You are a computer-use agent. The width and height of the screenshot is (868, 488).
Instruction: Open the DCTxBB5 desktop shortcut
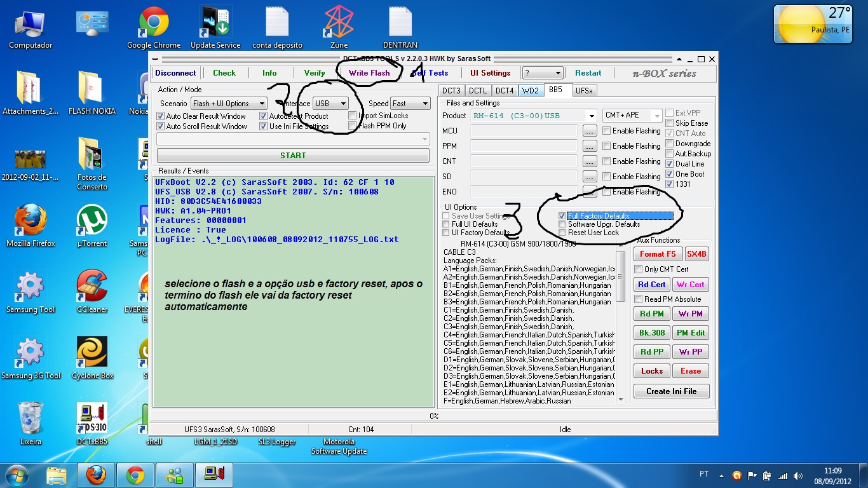pyautogui.click(x=92, y=424)
